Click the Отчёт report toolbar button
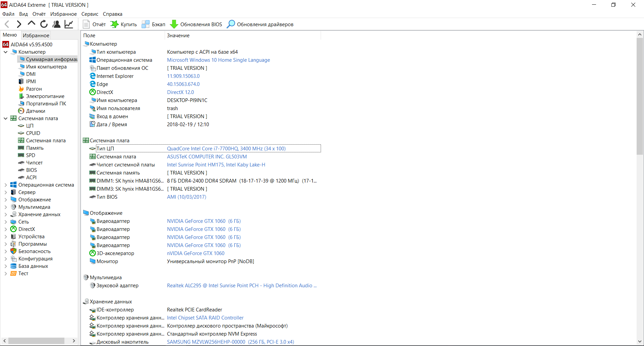The width and height of the screenshot is (644, 346). point(94,24)
